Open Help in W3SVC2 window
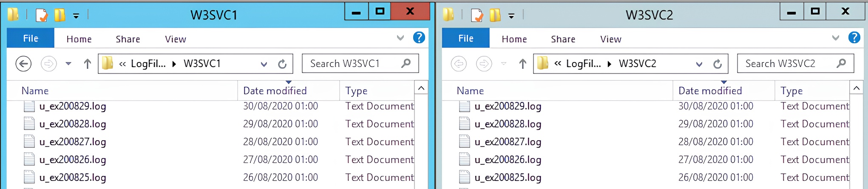 [x=854, y=38]
